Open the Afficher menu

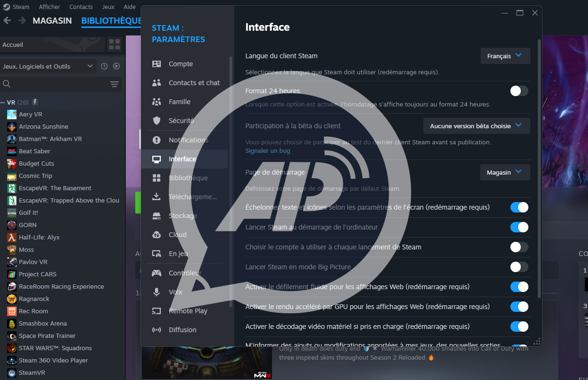(x=48, y=7)
